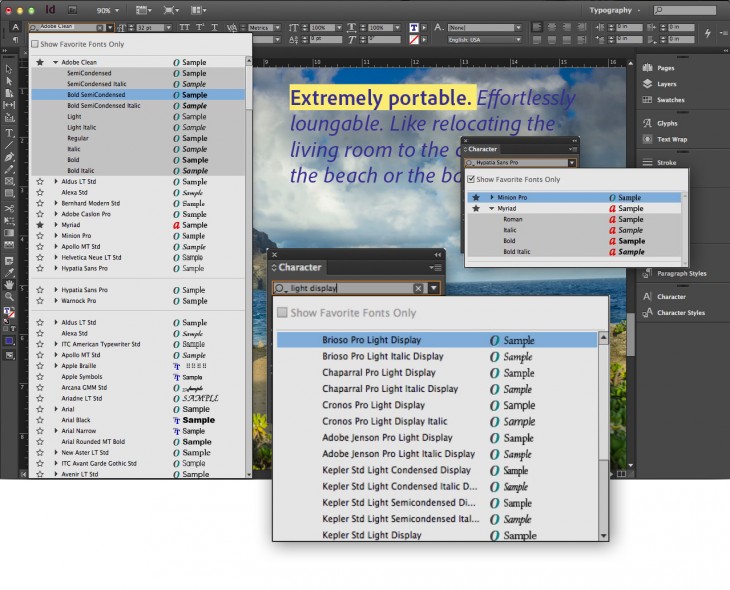Uncheck Show Favorite Fonts Only in the Minion popup

point(471,179)
